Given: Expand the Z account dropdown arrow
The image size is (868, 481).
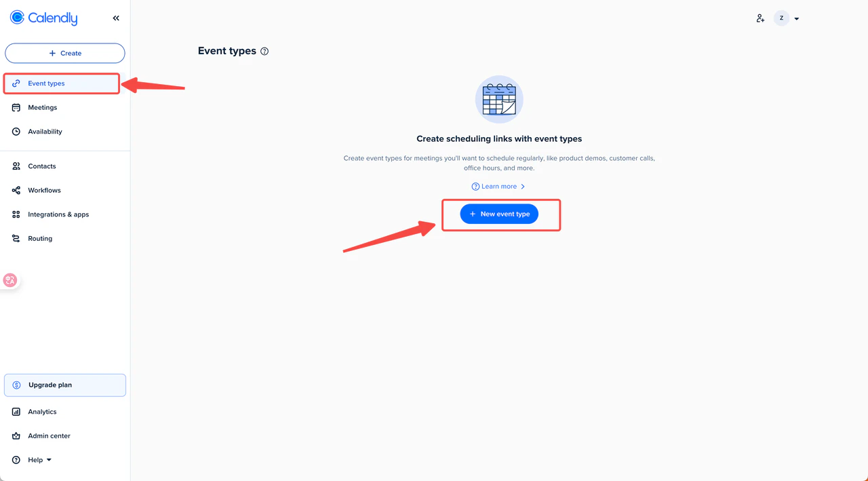Looking at the screenshot, I should (x=797, y=19).
